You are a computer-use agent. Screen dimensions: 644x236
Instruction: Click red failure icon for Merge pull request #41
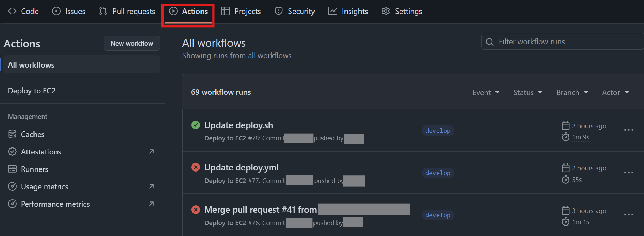(196, 210)
